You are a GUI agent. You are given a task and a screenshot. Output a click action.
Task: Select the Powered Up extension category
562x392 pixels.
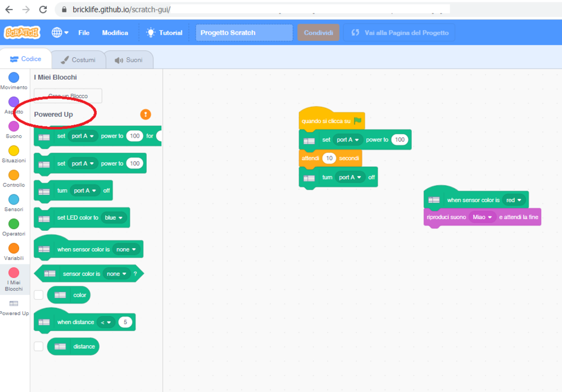click(13, 308)
